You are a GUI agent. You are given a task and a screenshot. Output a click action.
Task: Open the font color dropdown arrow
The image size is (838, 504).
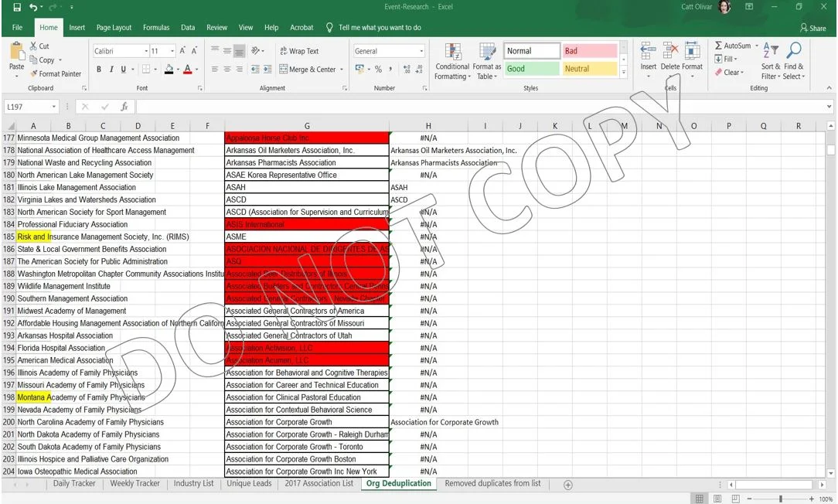click(196, 70)
